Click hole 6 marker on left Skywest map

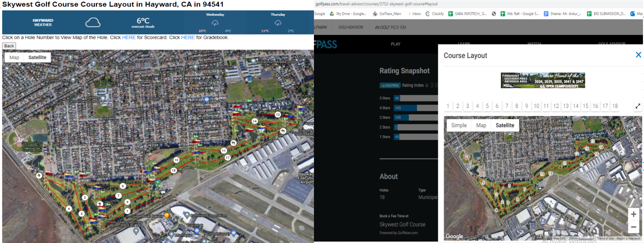[x=122, y=186]
